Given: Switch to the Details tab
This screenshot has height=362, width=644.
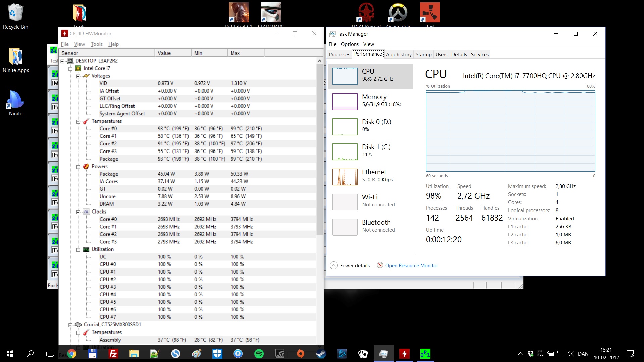Looking at the screenshot, I should coord(459,54).
